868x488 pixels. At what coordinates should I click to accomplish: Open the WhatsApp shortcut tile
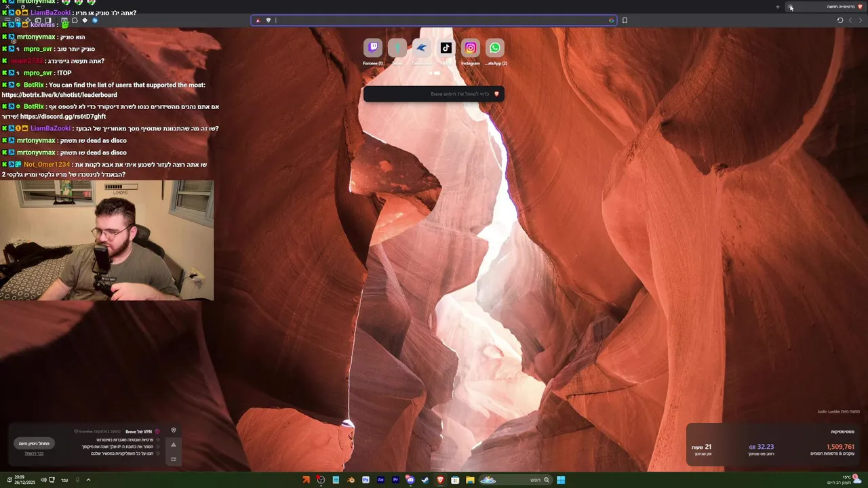click(x=495, y=47)
